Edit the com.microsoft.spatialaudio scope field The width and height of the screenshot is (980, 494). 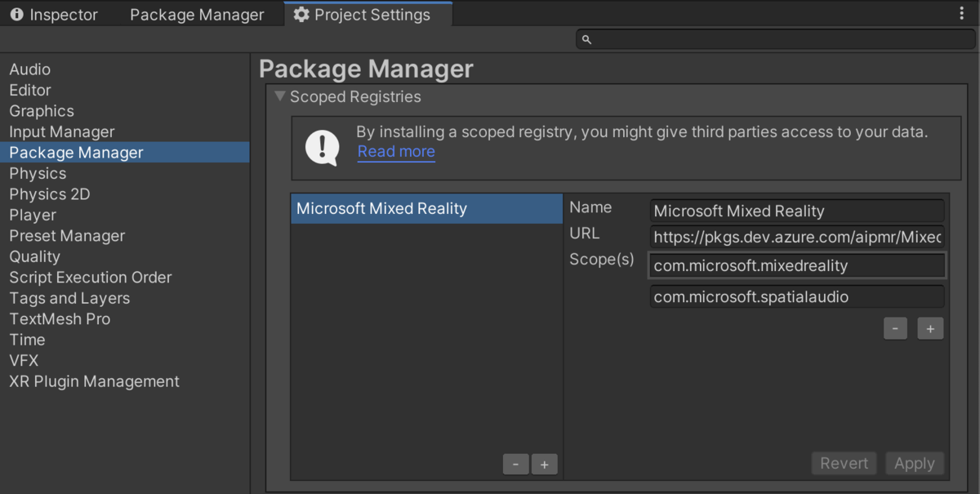[x=797, y=296]
